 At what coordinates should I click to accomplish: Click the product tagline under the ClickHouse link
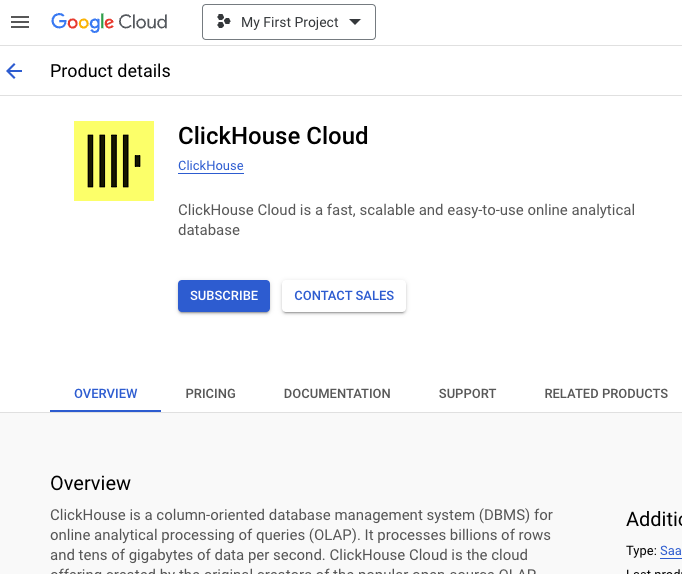(406, 220)
